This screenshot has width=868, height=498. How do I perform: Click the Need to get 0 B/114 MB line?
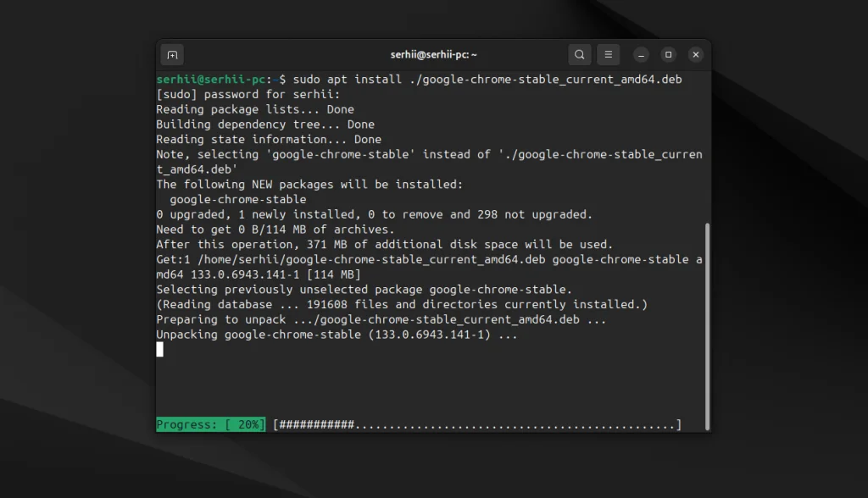(x=275, y=230)
